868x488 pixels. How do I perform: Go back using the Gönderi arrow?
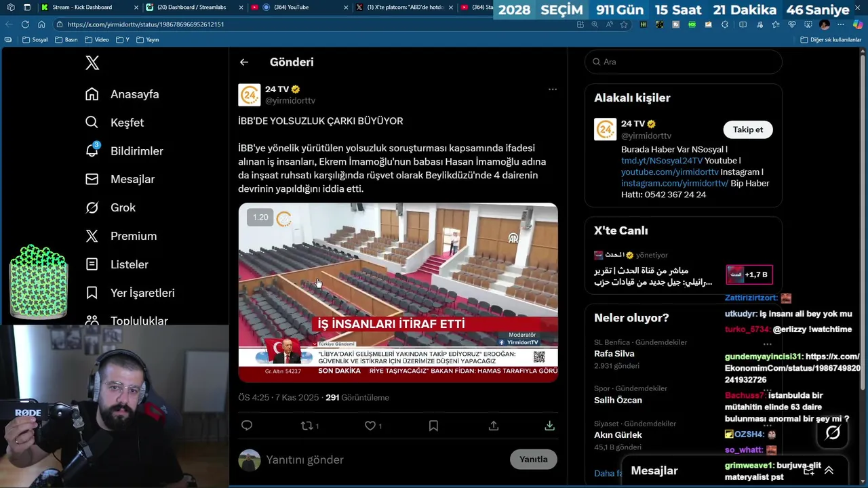[x=244, y=62]
